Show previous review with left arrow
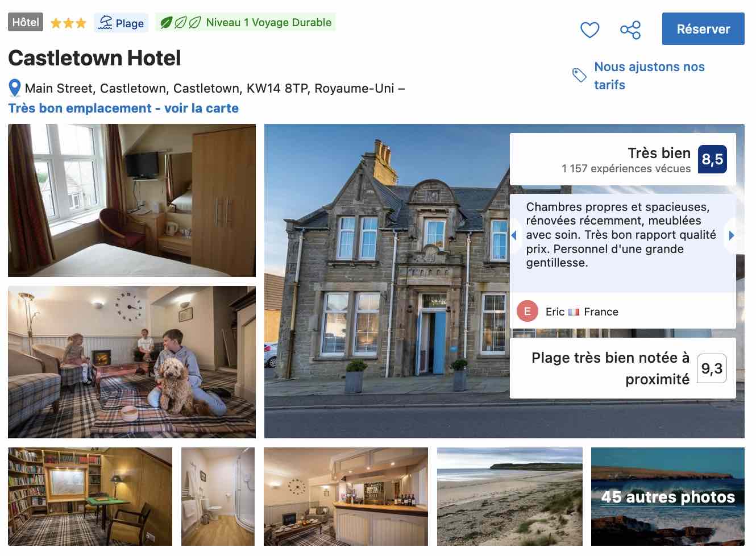Screen dimensions: 756x556 (x=514, y=235)
